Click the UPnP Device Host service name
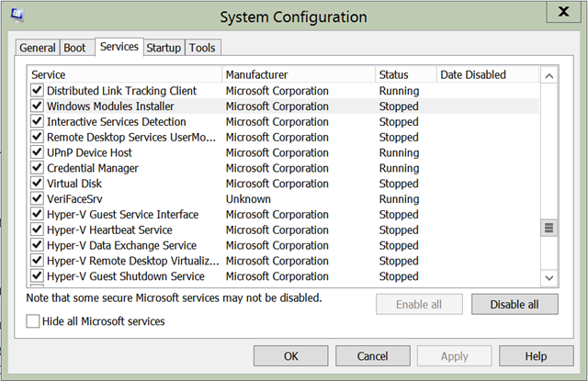This screenshot has height=381, width=588. 89,152
